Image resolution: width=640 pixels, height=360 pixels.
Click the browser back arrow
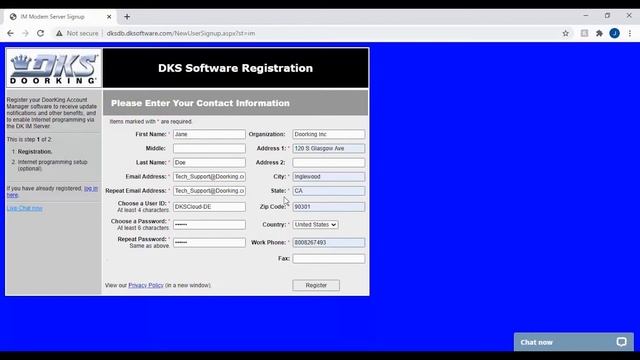click(x=10, y=33)
